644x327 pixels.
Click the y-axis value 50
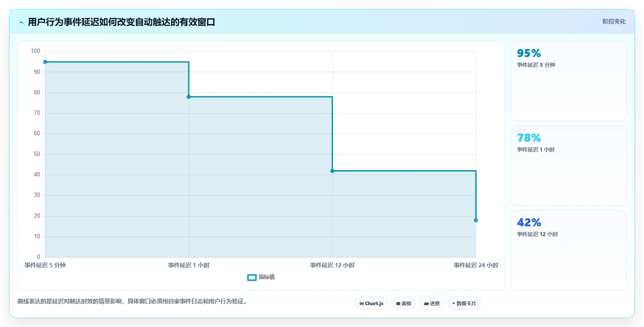click(37, 154)
